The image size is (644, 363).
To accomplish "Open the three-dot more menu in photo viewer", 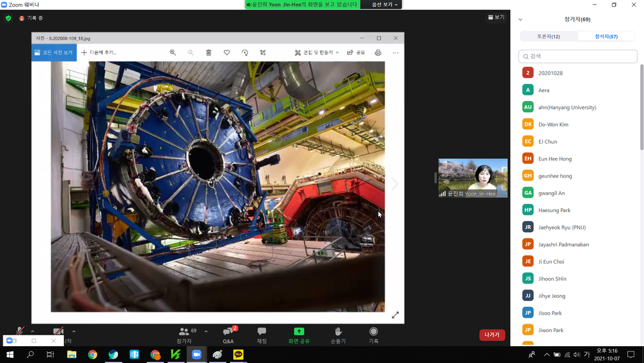I will [395, 53].
